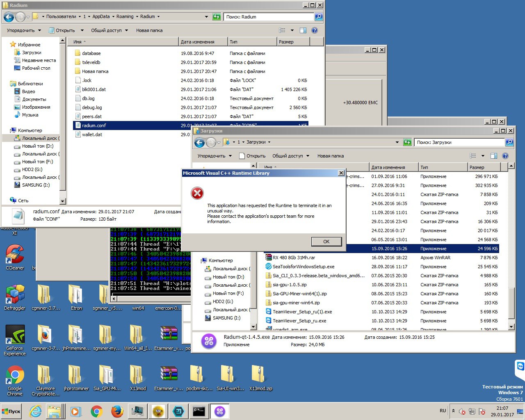Screen dimensions: 525x420
Task: Go back in the Radium explorer window
Action: 8,17
